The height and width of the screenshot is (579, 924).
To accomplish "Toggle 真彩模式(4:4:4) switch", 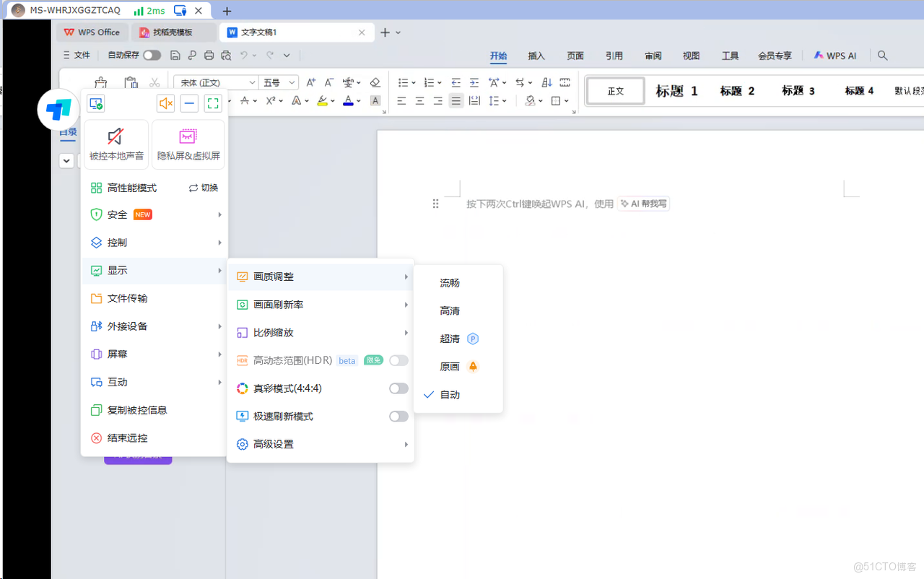I will coord(398,388).
